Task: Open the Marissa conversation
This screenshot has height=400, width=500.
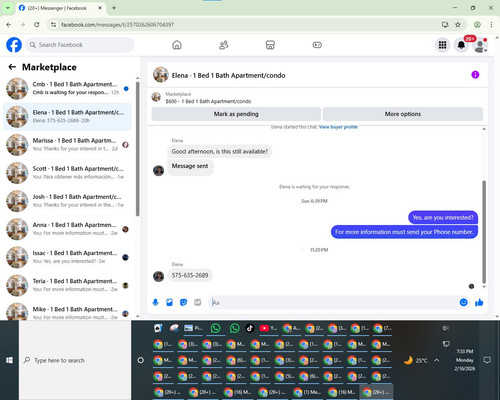Action: (68, 145)
